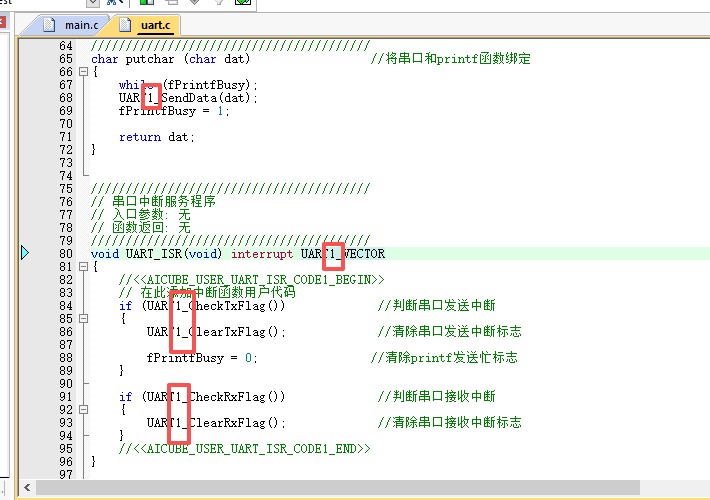710x500 pixels.
Task: Click "void UART_ISR(void)" on line 80
Action: pyautogui.click(x=156, y=254)
